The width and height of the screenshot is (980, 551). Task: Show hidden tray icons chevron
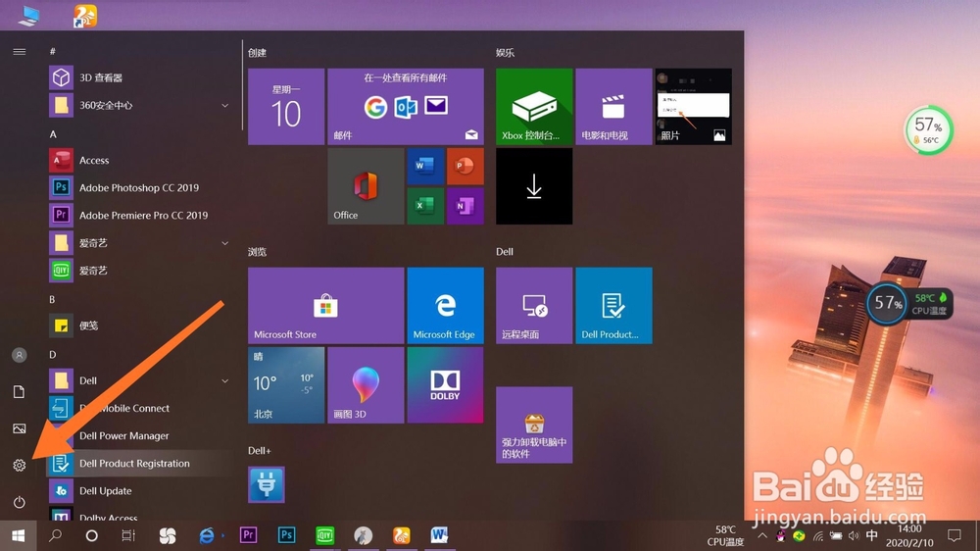point(762,535)
